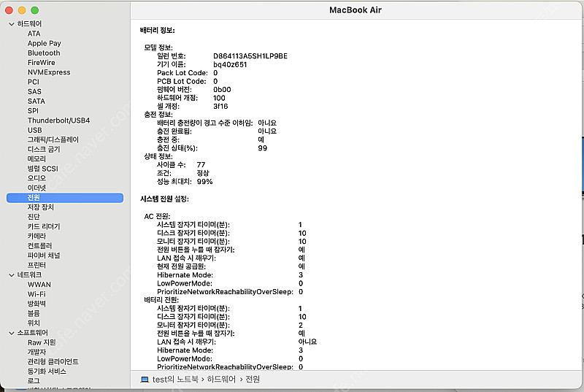584x392 pixels.
Task: Select ATA in the sidebar
Action: pos(34,34)
